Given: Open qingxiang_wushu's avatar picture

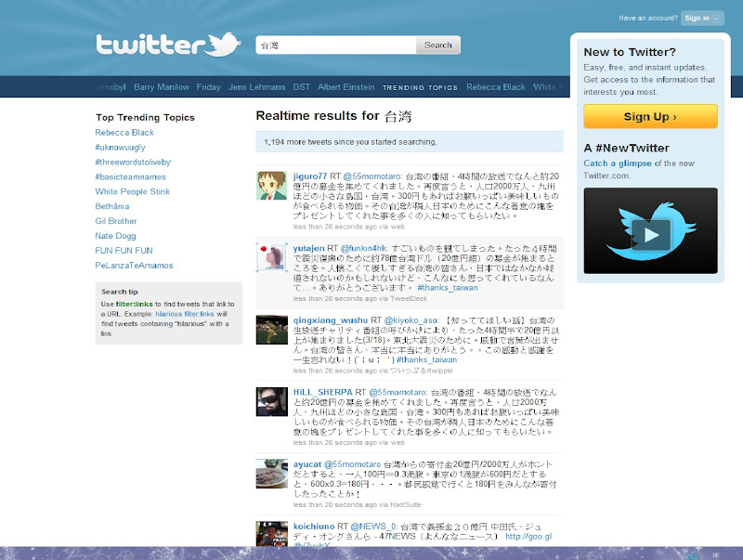Looking at the screenshot, I should tap(272, 330).
